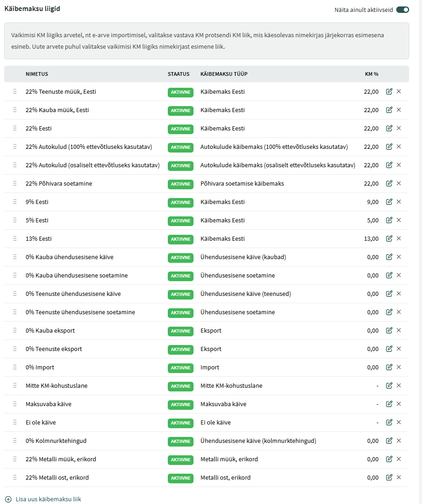Click 'Lisa uus käibemaksu liik' link
This screenshot has height=504, width=422.
pos(48,499)
